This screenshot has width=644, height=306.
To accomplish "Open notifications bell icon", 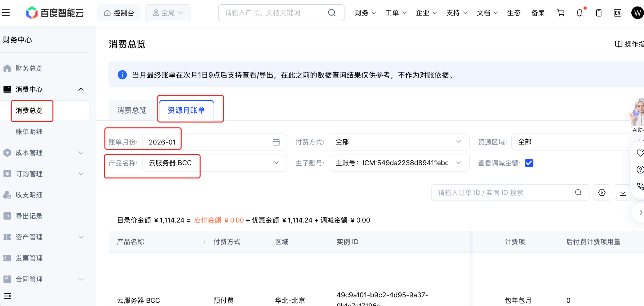I will pyautogui.click(x=579, y=13).
